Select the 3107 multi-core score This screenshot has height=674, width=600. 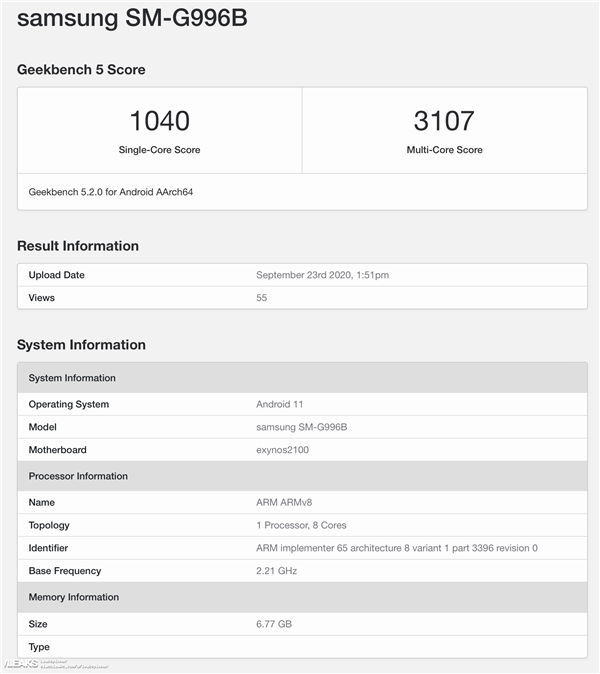click(x=442, y=121)
